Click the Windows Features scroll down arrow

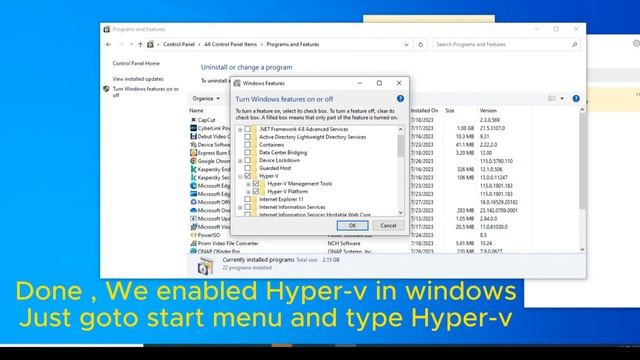(x=400, y=212)
